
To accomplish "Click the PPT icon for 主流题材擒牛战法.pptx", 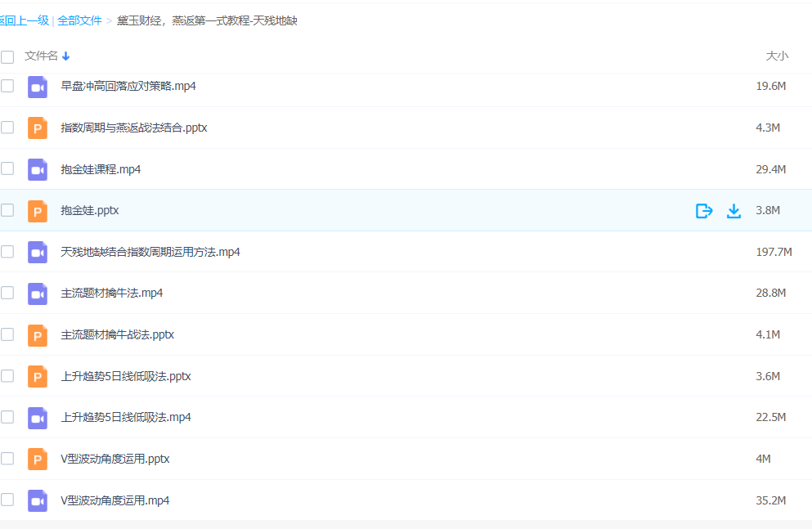I will (x=38, y=334).
